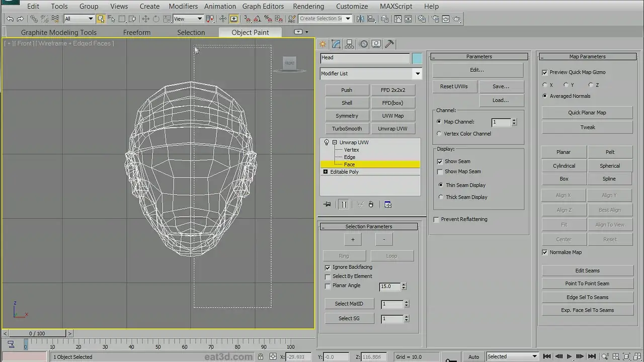Viewport: 644px width, 362px height.
Task: Disable the Show Seam checkbox
Action: [x=440, y=161]
